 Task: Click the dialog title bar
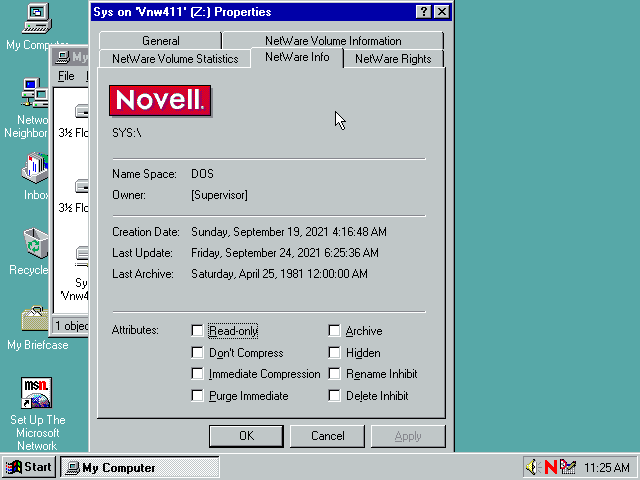click(x=253, y=11)
